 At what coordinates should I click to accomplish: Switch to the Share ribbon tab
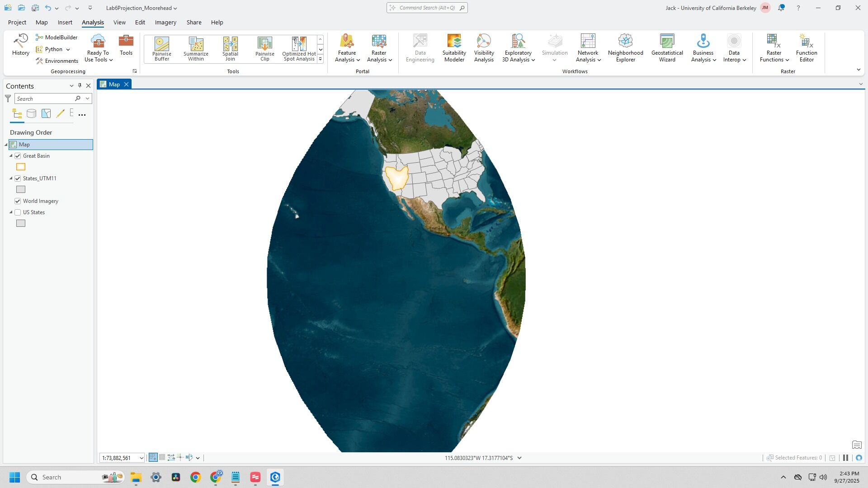click(194, 22)
